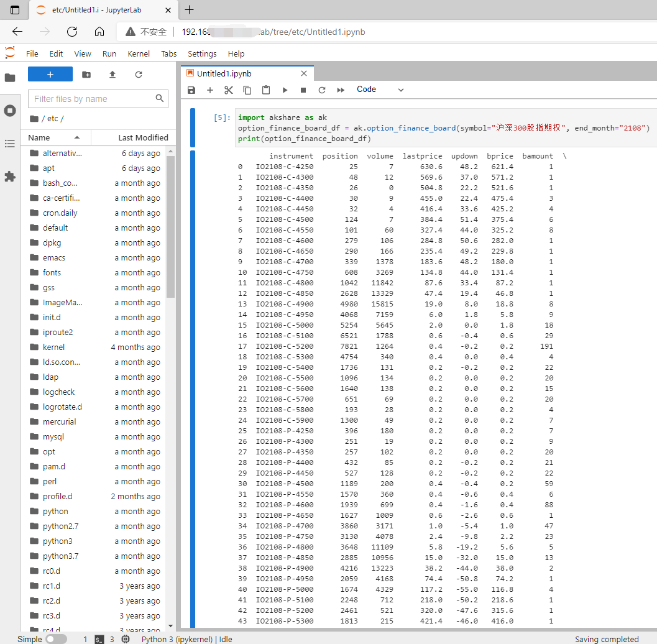
Task: Sort files by Name column header
Action: coord(55,137)
